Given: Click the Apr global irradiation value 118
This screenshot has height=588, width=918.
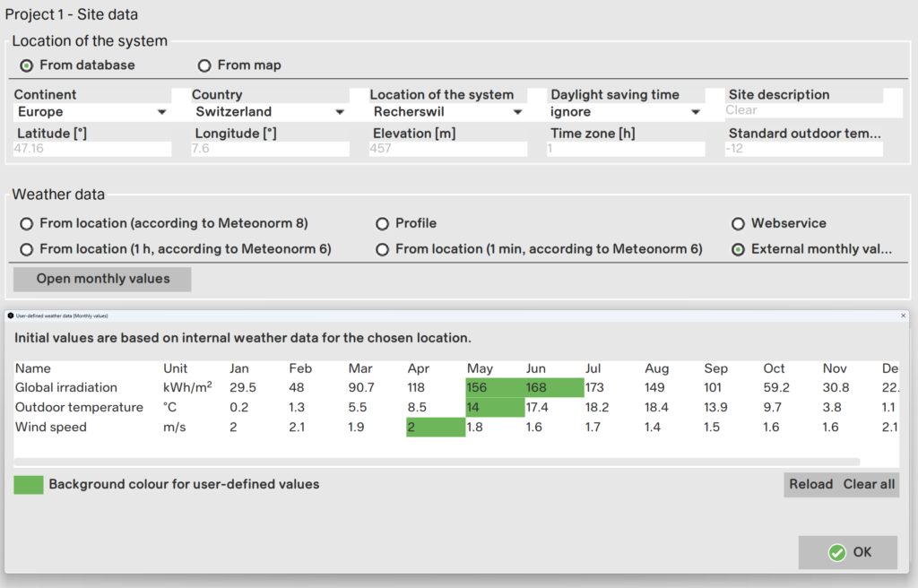Looking at the screenshot, I should point(416,388).
